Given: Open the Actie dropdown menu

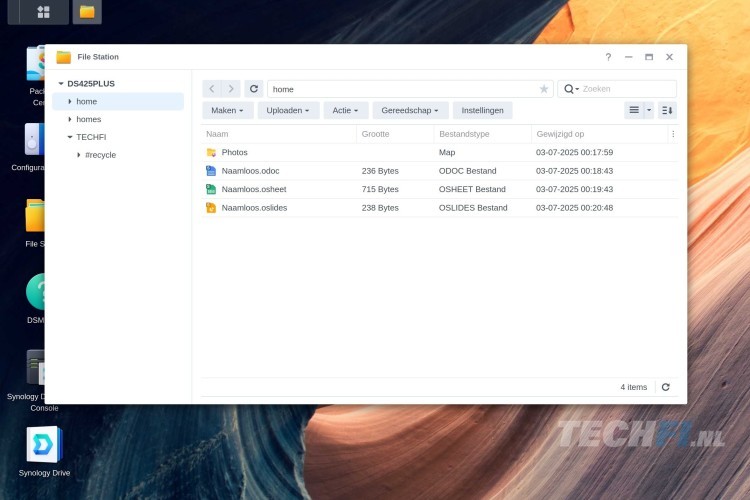Looking at the screenshot, I should pyautogui.click(x=345, y=111).
